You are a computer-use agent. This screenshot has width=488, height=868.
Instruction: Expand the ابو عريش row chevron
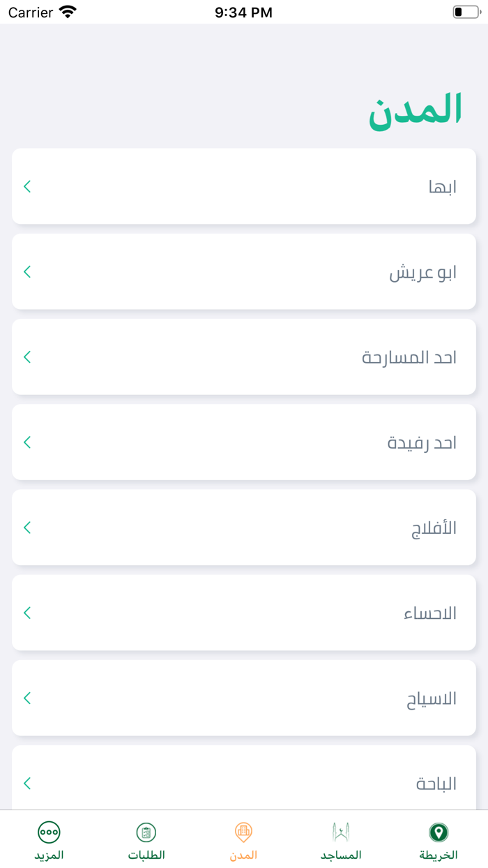[26, 271]
